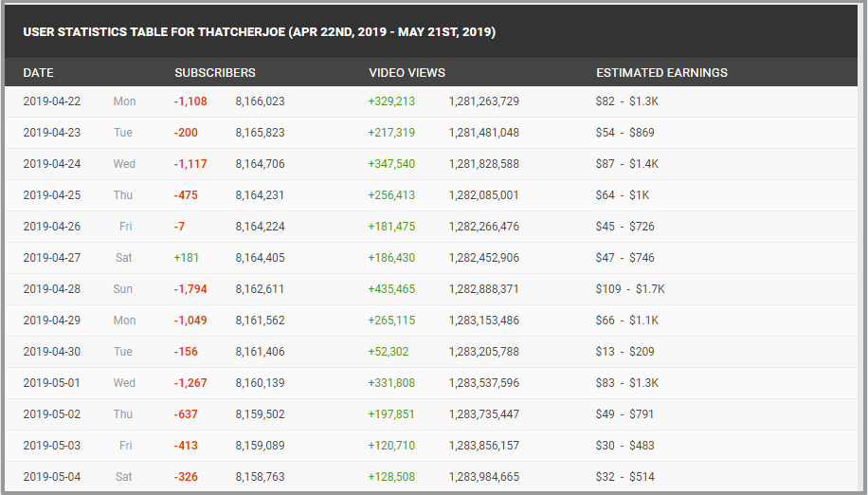868x495 pixels.
Task: Click subscriber change -413
Action: click(186, 445)
